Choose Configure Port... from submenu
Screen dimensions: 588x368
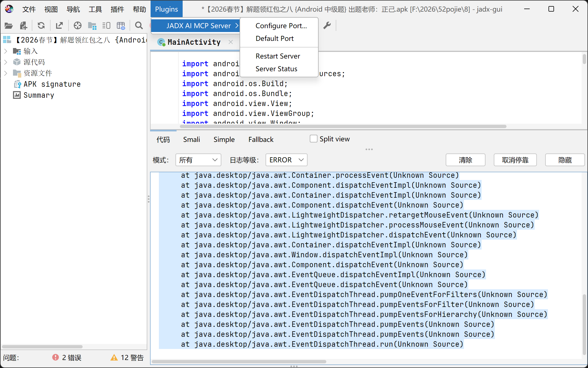point(281,26)
